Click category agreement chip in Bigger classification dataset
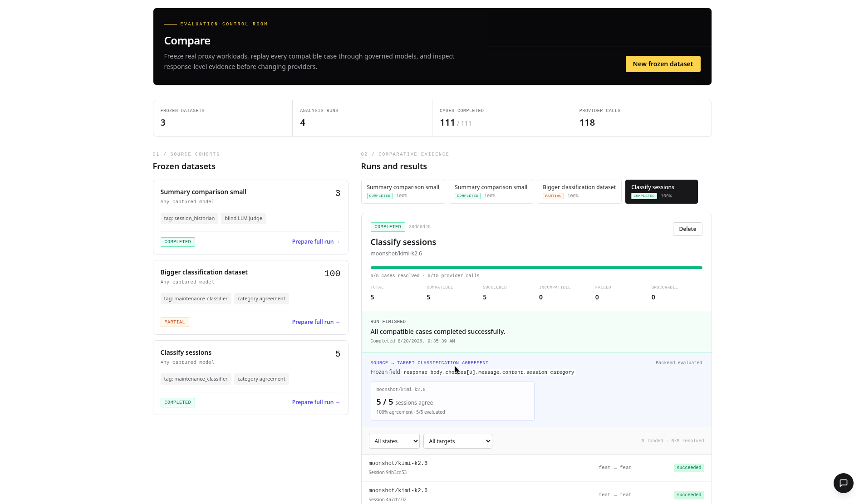Image resolution: width=864 pixels, height=504 pixels. [261, 298]
